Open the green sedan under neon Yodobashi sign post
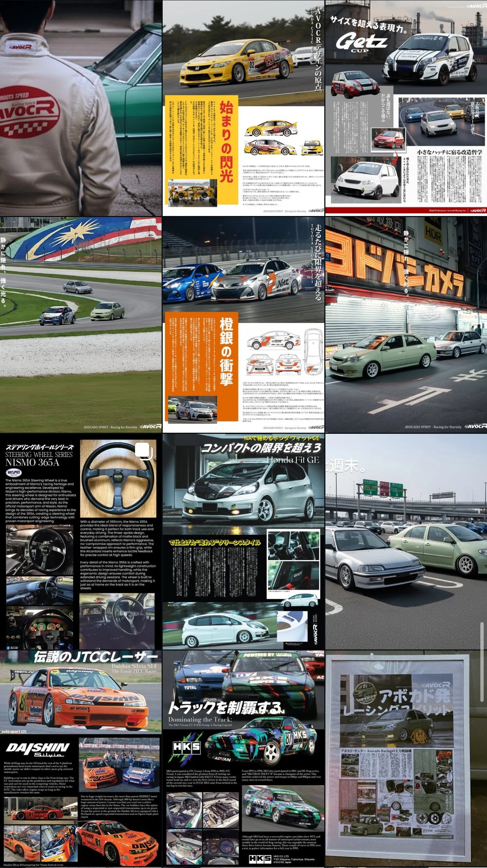 tap(406, 325)
